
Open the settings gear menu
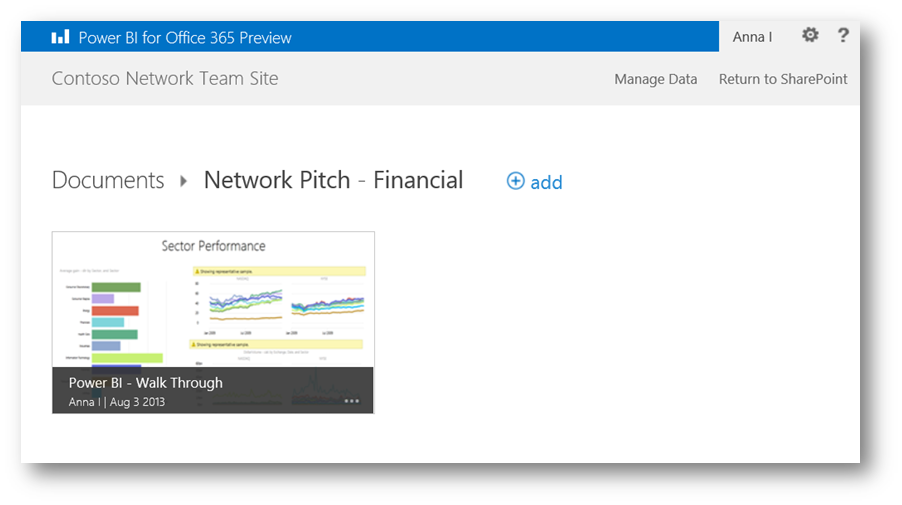click(x=810, y=35)
